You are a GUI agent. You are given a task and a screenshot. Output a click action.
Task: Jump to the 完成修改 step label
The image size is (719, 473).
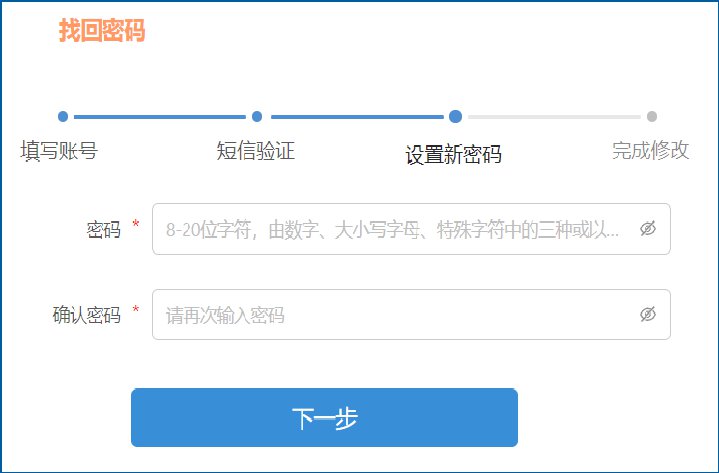point(651,151)
